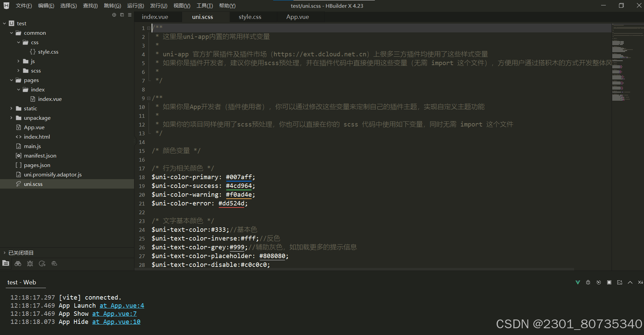The width and height of the screenshot is (644, 335).
Task: Click the #f0ad4e warning color value
Action: 239,195
